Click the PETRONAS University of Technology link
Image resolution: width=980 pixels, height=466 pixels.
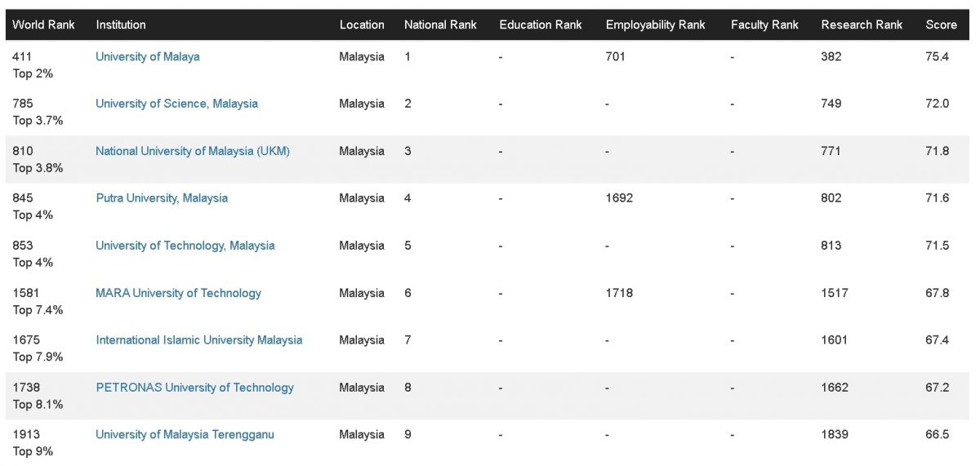(x=194, y=388)
